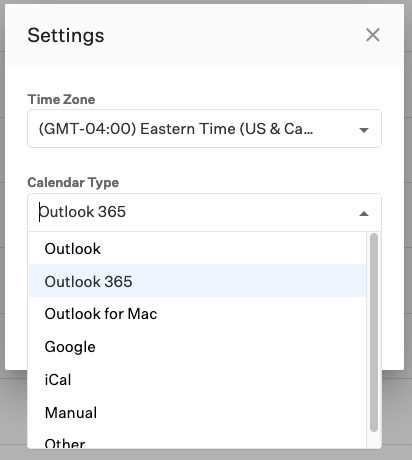
Task: Click the blank dialog area above Time Zone label
Action: (x=204, y=78)
